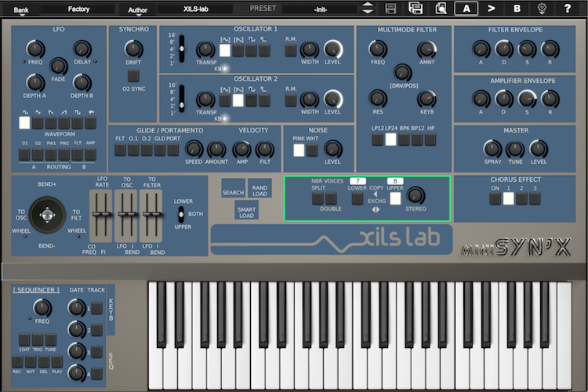This screenshot has height=392, width=588.
Task: Adjust Amplifier Envelope S knob
Action: pyautogui.click(x=527, y=99)
